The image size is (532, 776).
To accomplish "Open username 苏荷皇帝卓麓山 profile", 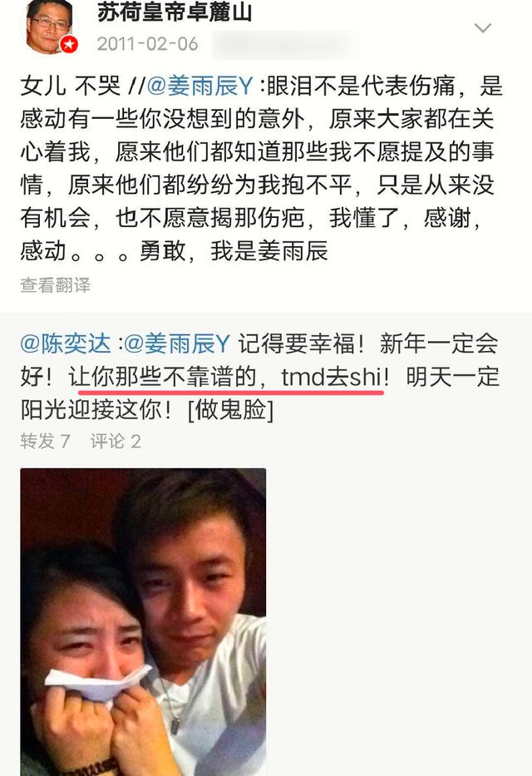I will point(175,12).
